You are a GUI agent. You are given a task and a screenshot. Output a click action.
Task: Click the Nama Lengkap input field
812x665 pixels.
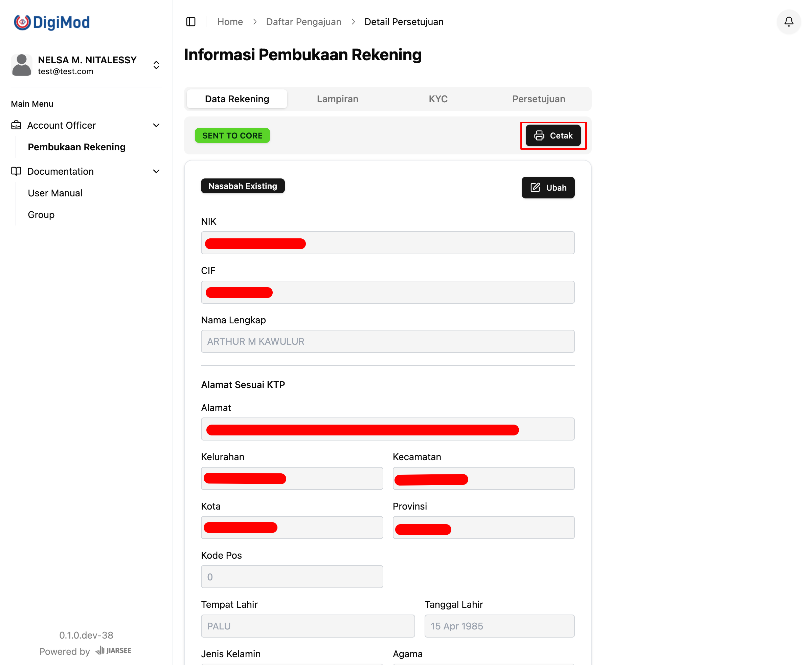click(387, 341)
